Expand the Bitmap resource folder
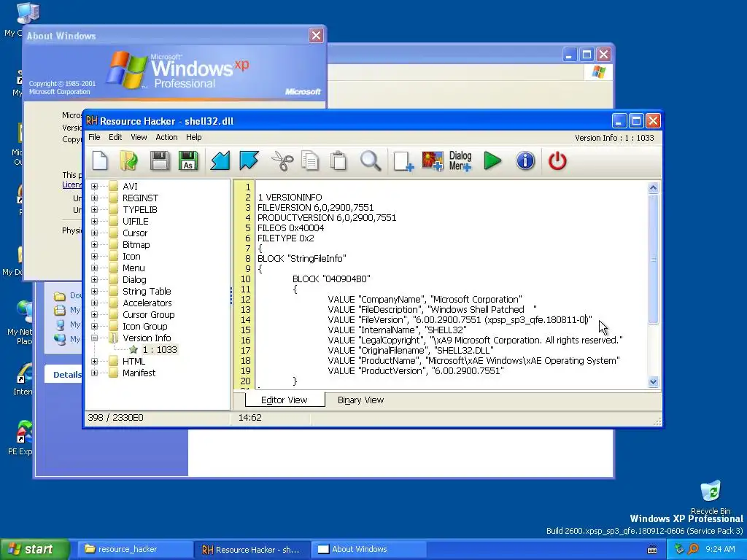The image size is (747, 560). [x=94, y=245]
